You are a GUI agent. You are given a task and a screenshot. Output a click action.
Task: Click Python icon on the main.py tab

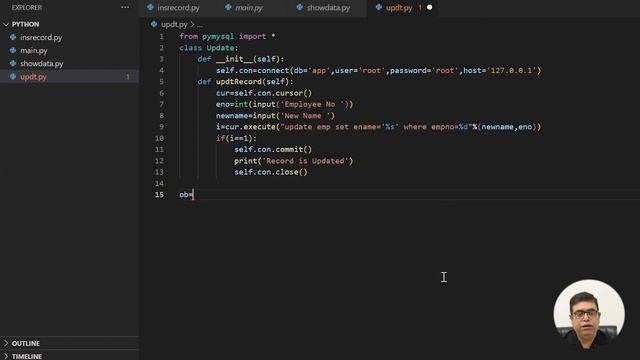click(x=228, y=7)
